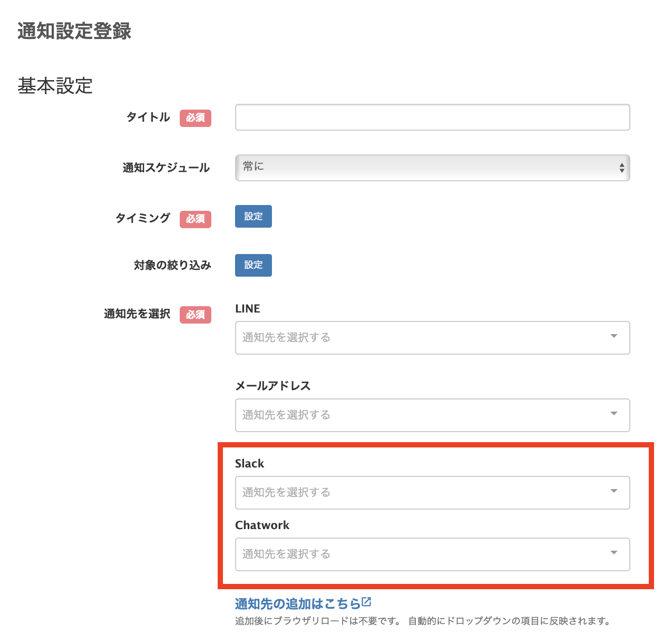Click the Chatwork section label

(262, 525)
